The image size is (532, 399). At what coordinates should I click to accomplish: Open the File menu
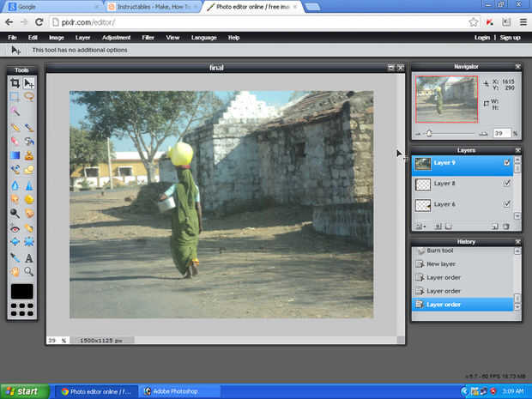[12, 38]
